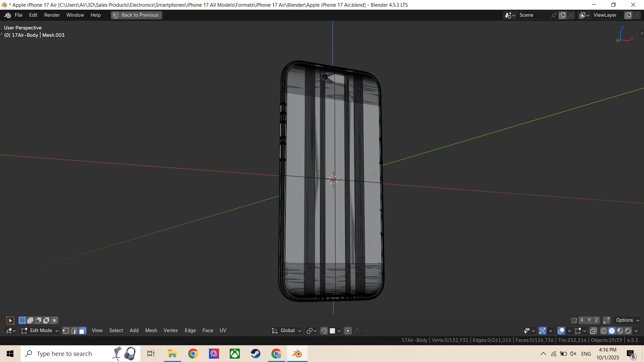Switch to vertex select mode

66,331
